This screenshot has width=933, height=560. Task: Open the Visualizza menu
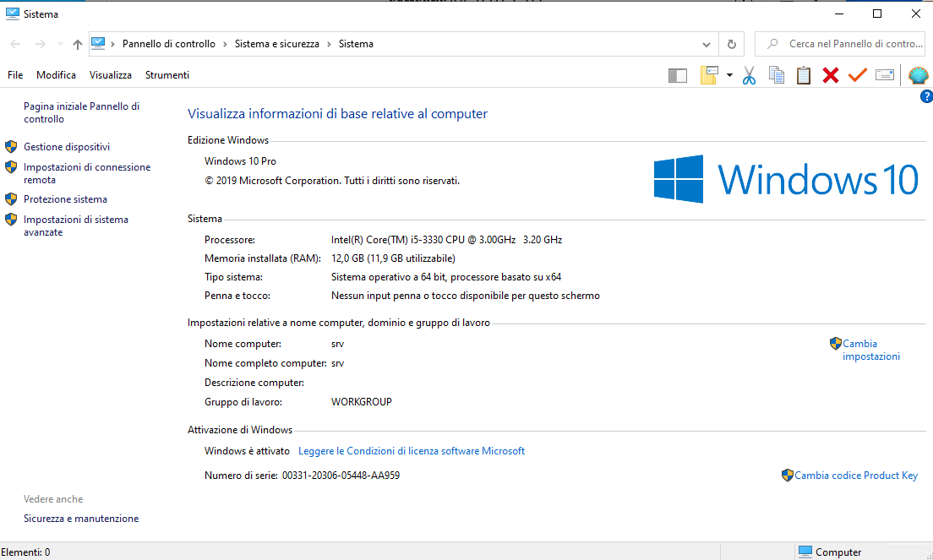(x=111, y=75)
